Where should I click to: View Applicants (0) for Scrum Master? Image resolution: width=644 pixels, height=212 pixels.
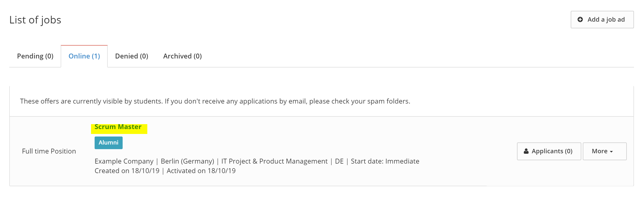(549, 151)
